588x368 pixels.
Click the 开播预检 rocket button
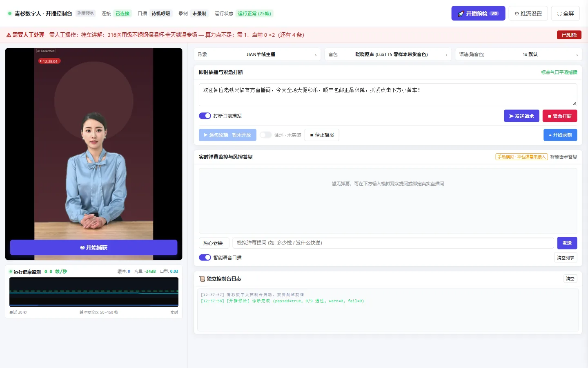coord(478,13)
